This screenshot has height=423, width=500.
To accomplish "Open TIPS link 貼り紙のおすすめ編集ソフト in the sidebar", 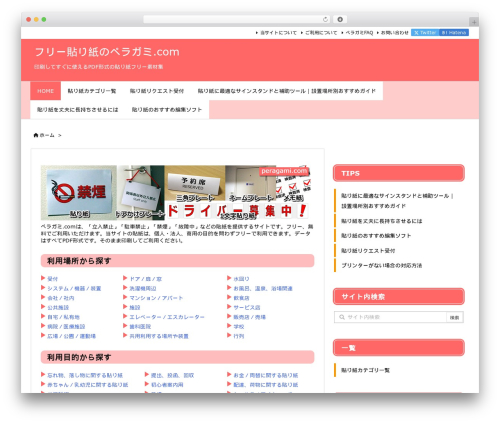I will 376,236.
